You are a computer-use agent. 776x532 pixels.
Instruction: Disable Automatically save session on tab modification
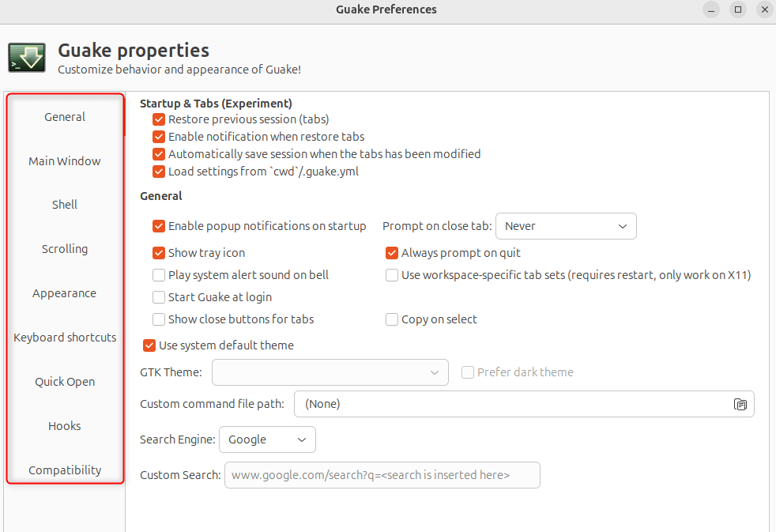(x=159, y=154)
